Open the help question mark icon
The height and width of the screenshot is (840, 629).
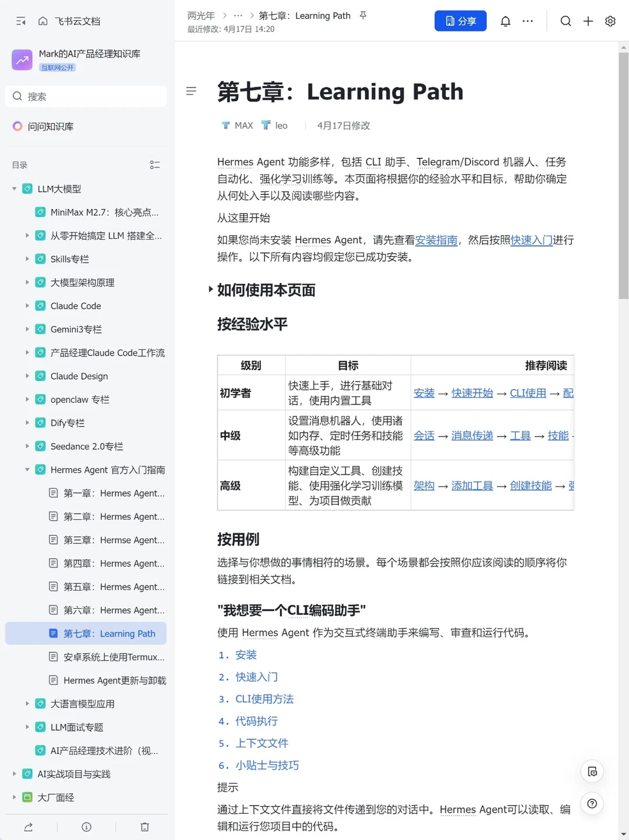coord(592,804)
